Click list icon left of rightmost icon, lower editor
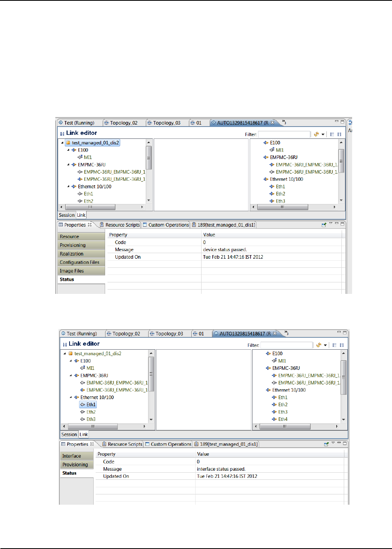This screenshot has width=392, height=549. coord(334,345)
